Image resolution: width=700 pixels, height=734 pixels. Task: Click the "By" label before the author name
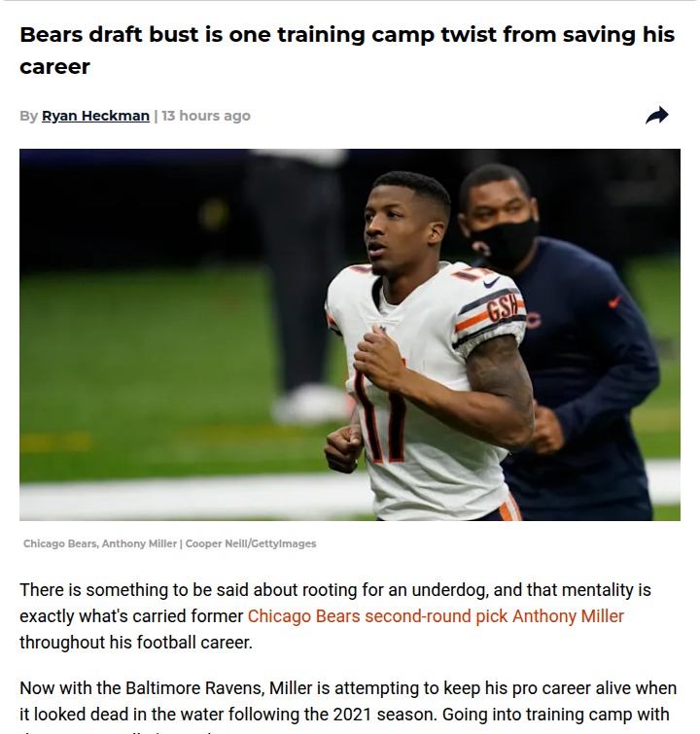[28, 116]
